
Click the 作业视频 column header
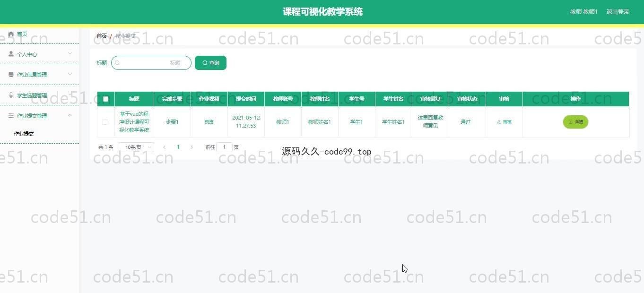209,99
